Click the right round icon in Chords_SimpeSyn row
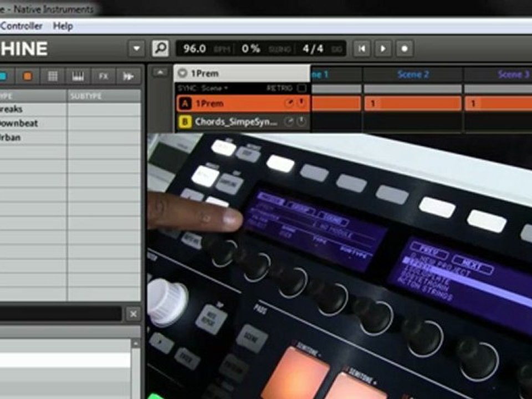The width and height of the screenshot is (532, 399). pyautogui.click(x=301, y=121)
